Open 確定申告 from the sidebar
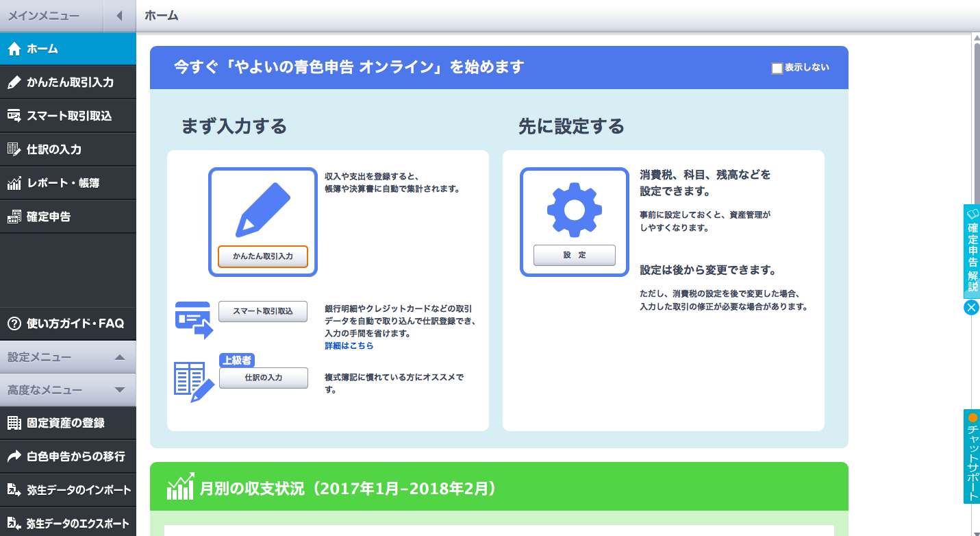Viewport: 980px width, 536px height. (x=68, y=217)
